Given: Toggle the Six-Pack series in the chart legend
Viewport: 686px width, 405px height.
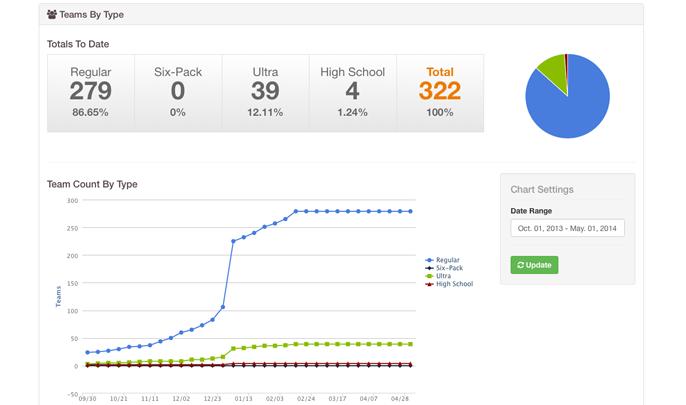Looking at the screenshot, I should pyautogui.click(x=449, y=268).
